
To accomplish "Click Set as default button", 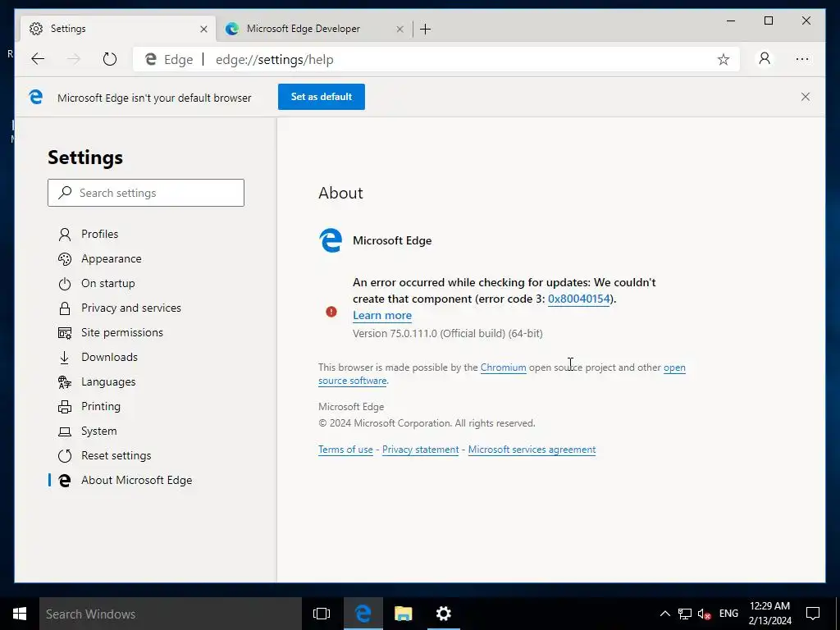I will (322, 97).
